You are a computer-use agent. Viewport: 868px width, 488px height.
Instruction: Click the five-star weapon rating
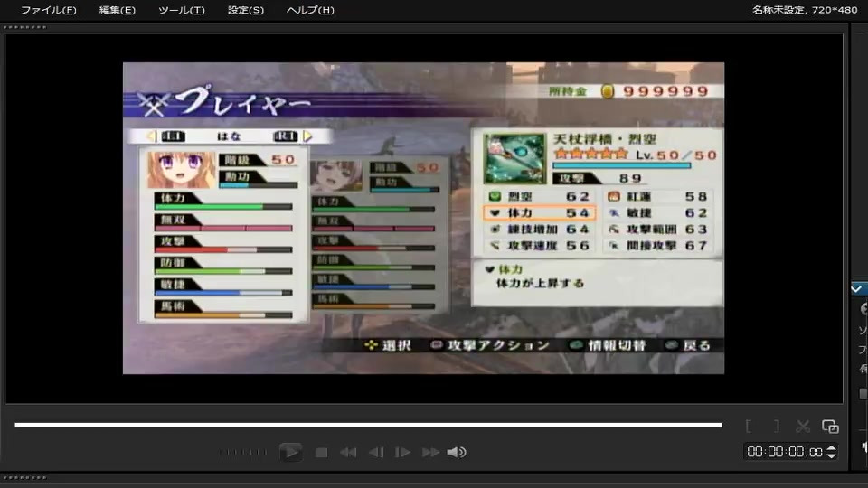coord(590,155)
